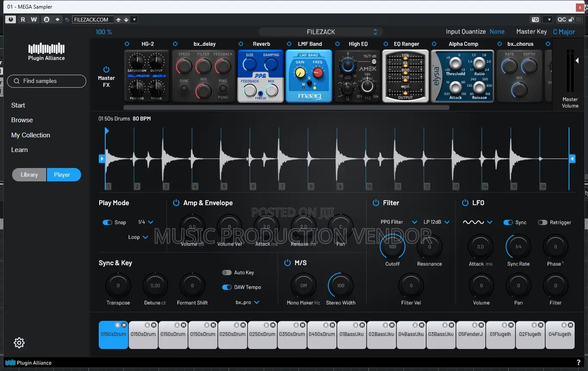The width and height of the screenshot is (588, 371).
Task: Toggle the Master FX power icon
Action: click(x=106, y=69)
